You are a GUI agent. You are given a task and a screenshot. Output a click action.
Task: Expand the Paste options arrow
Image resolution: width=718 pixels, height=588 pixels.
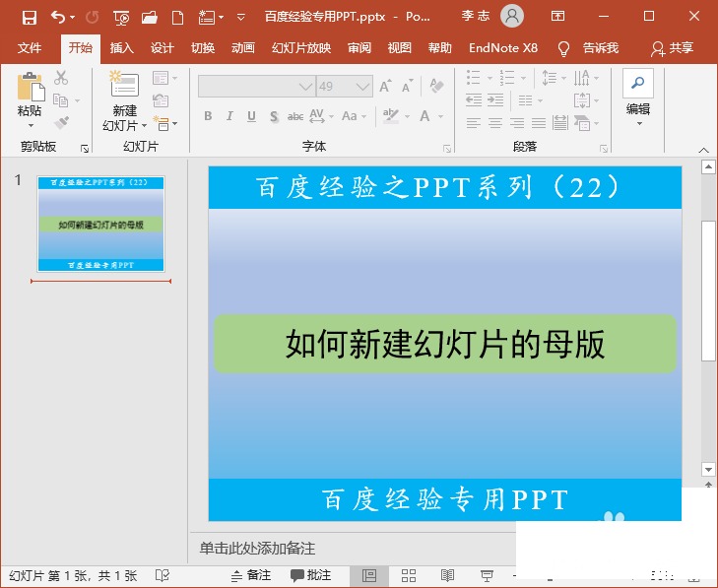click(31, 125)
